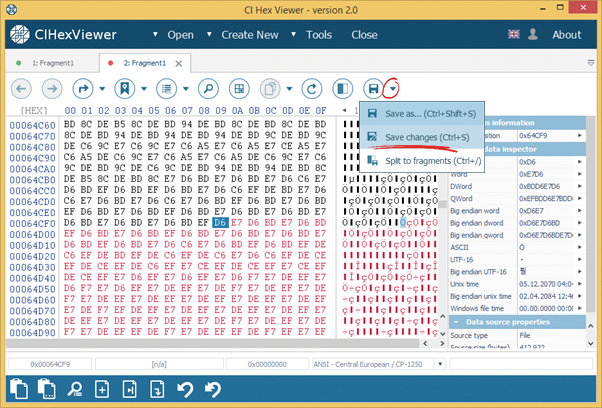Open the Open menu
This screenshot has height=408, width=602.
(x=180, y=35)
